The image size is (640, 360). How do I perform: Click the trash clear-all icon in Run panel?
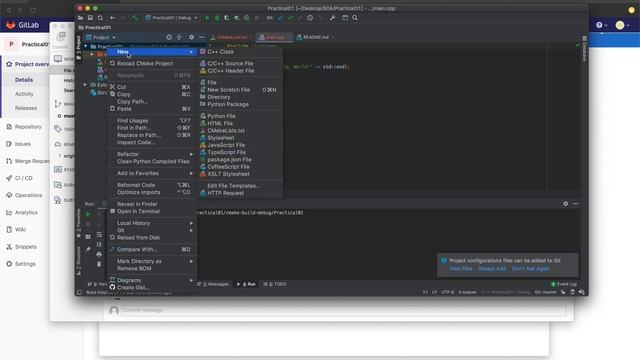99,264
